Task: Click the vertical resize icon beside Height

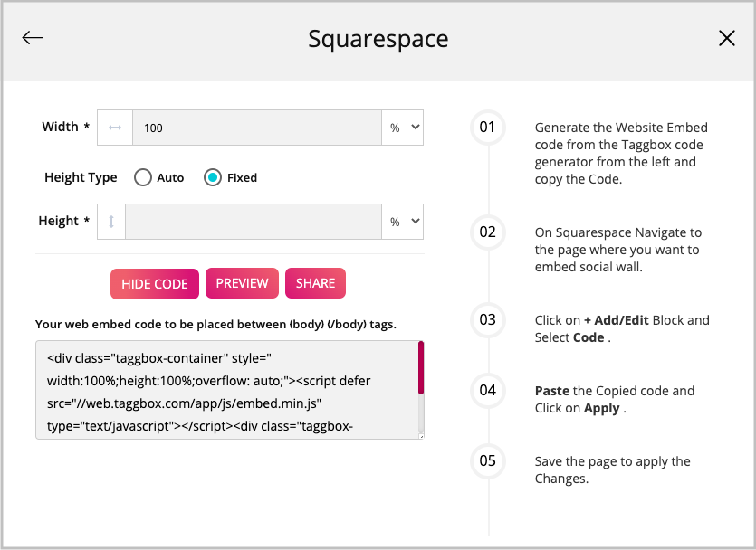Action: 110,221
